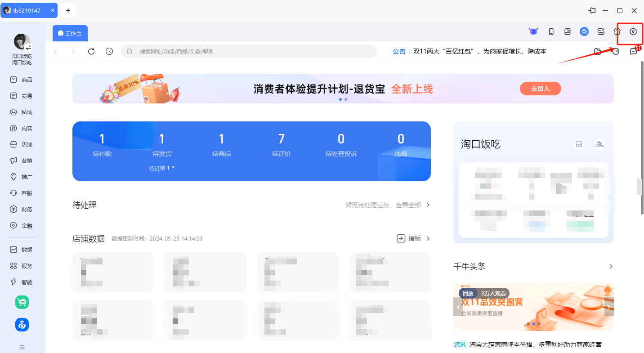644x353 pixels.
Task: Open the settings hexagon icon
Action: click(x=633, y=31)
